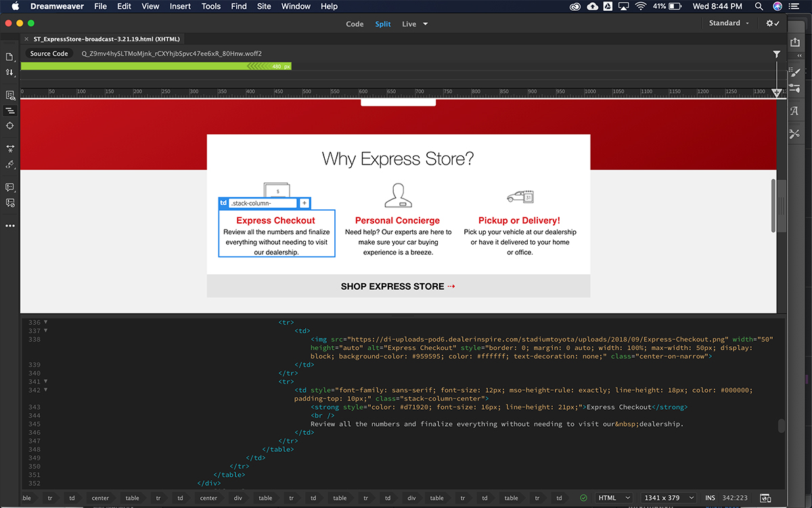This screenshot has width=812, height=508.
Task: Collapse code fold arrow at line 336
Action: point(45,322)
